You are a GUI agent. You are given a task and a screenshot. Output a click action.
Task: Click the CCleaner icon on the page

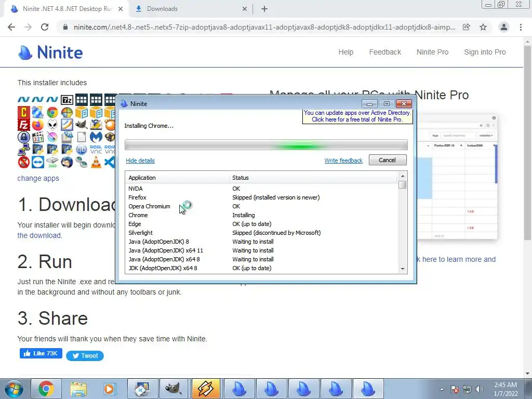pos(23,112)
